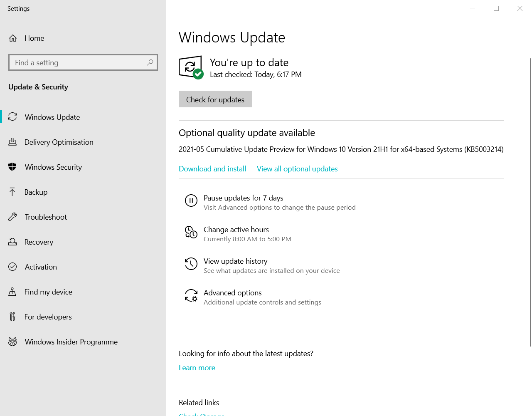Click the Windows Update sync arrows icon in the sidebar

(12, 117)
